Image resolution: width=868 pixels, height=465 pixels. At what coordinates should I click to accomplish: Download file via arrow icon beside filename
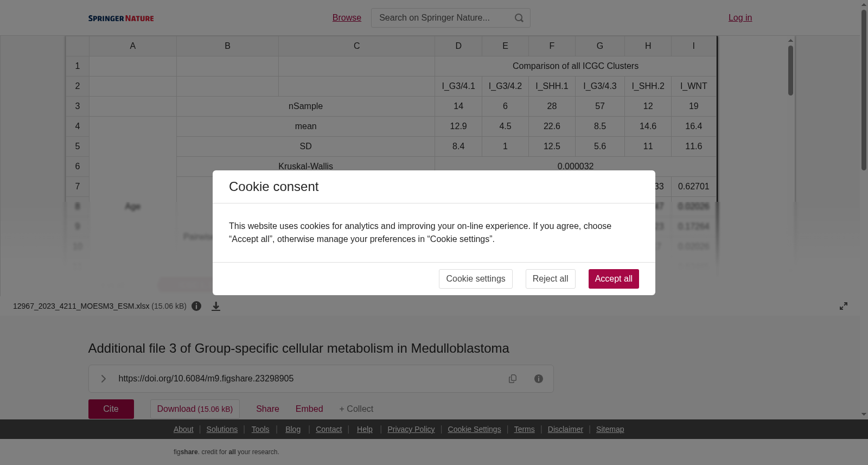[x=216, y=306]
